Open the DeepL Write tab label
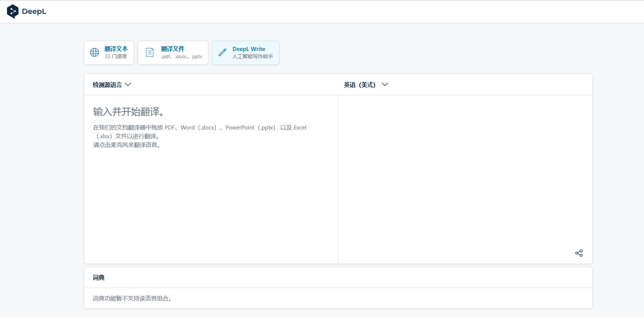The width and height of the screenshot is (644, 324). coord(249,49)
